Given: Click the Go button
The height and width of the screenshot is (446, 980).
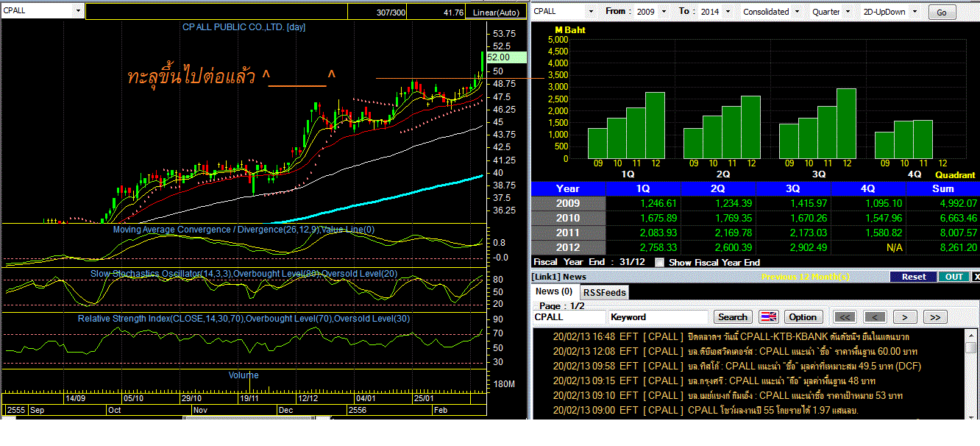Looking at the screenshot, I should (942, 13).
